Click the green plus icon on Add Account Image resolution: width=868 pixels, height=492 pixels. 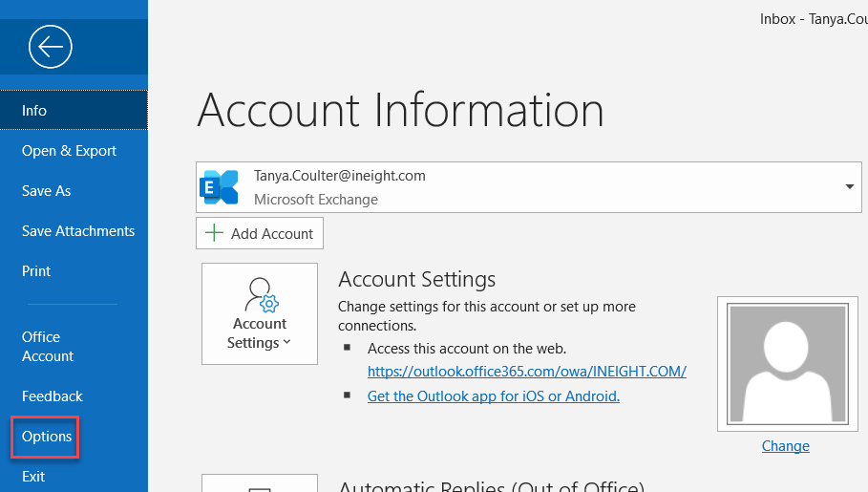coord(214,233)
